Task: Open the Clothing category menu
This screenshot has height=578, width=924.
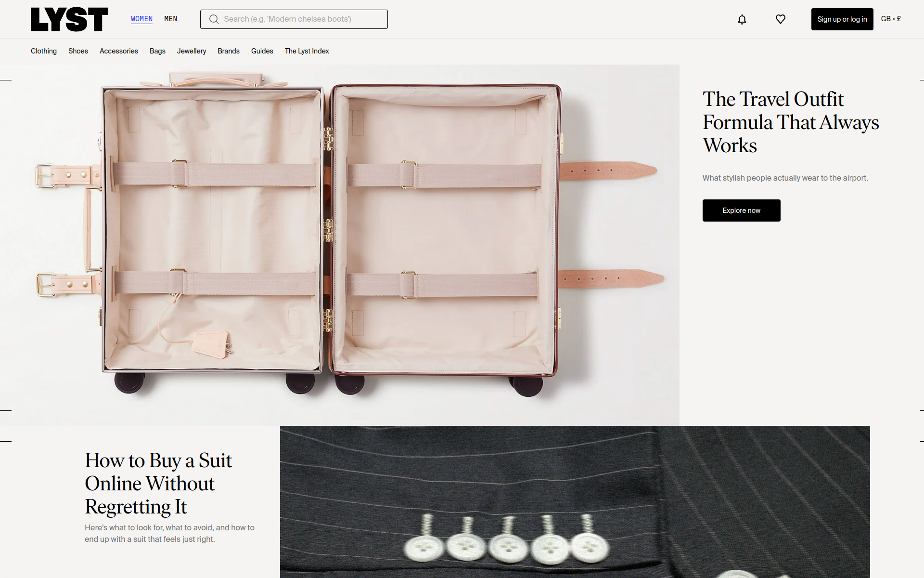Action: pyautogui.click(x=44, y=51)
